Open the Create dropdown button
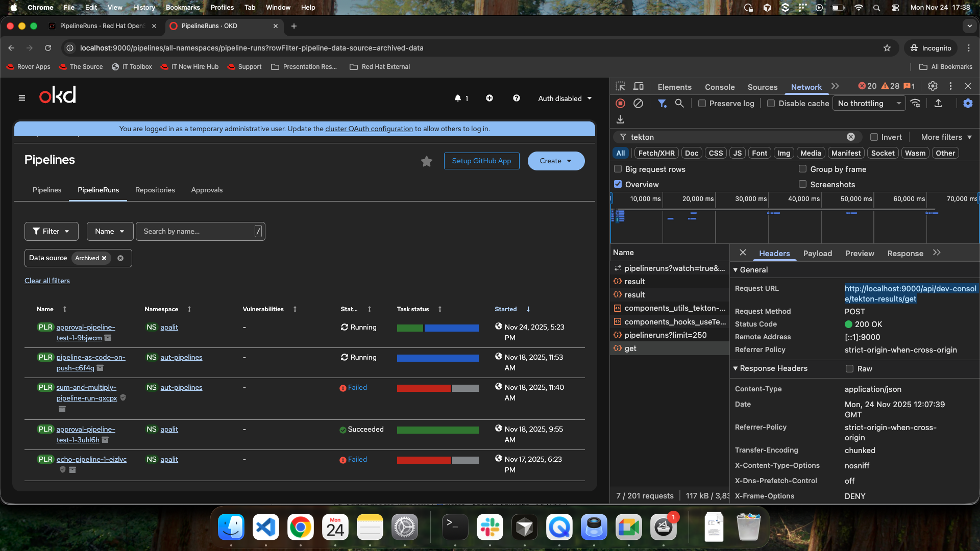Screen dimensions: 980x551 [556, 161]
